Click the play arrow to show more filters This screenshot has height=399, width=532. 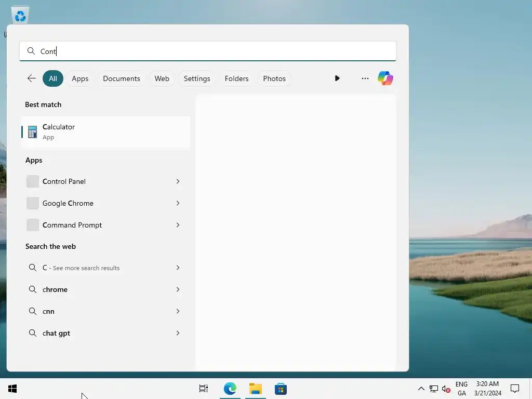[337, 78]
